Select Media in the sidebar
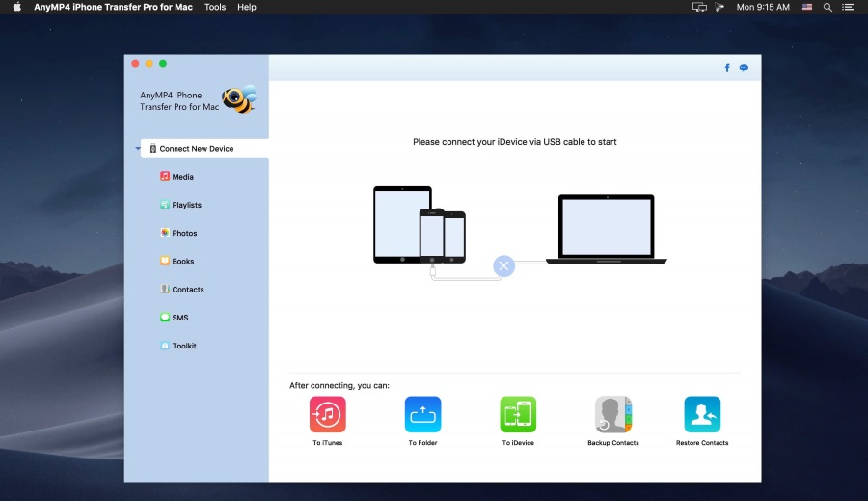This screenshot has width=868, height=501. tap(176, 177)
